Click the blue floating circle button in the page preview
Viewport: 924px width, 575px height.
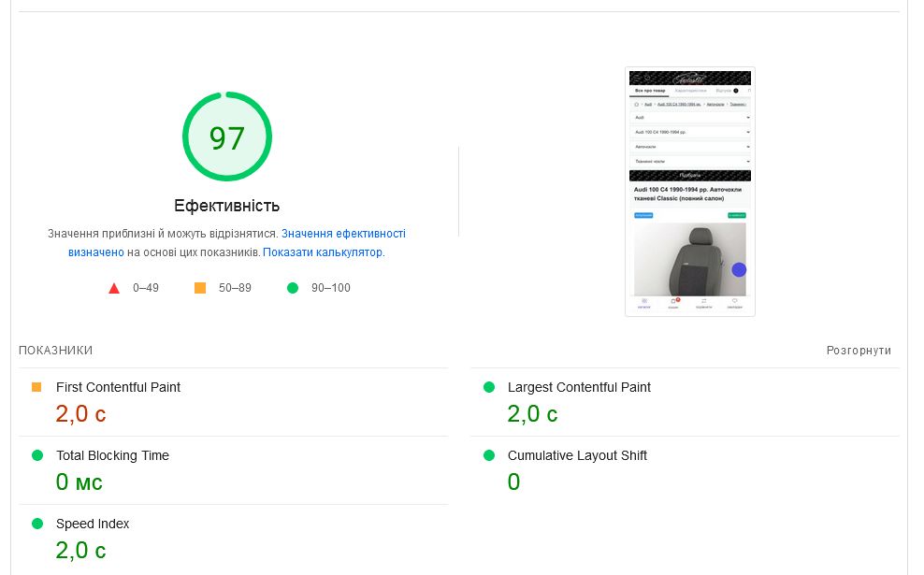[739, 269]
